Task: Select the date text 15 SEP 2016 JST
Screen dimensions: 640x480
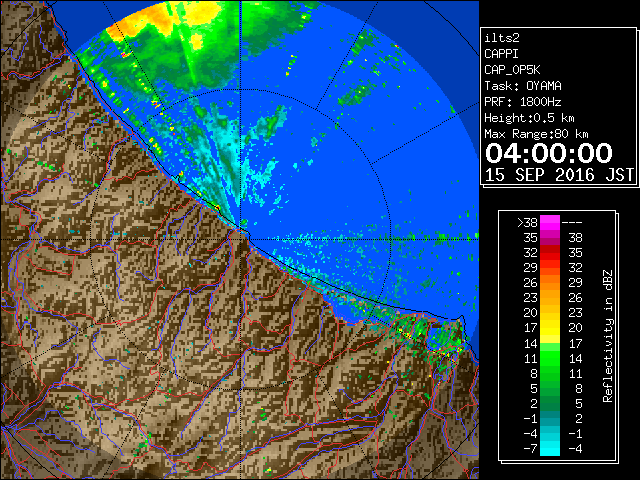Action: (x=559, y=175)
